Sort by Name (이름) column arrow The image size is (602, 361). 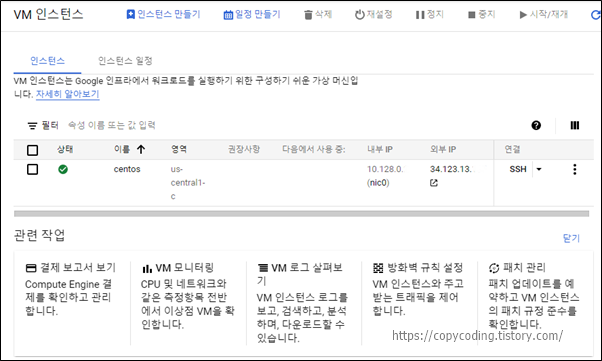pyautogui.click(x=141, y=149)
